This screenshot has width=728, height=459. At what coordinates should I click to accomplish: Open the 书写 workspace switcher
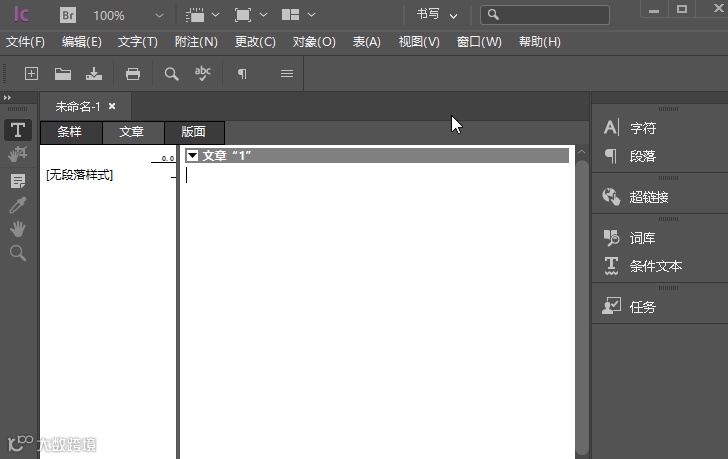click(437, 15)
